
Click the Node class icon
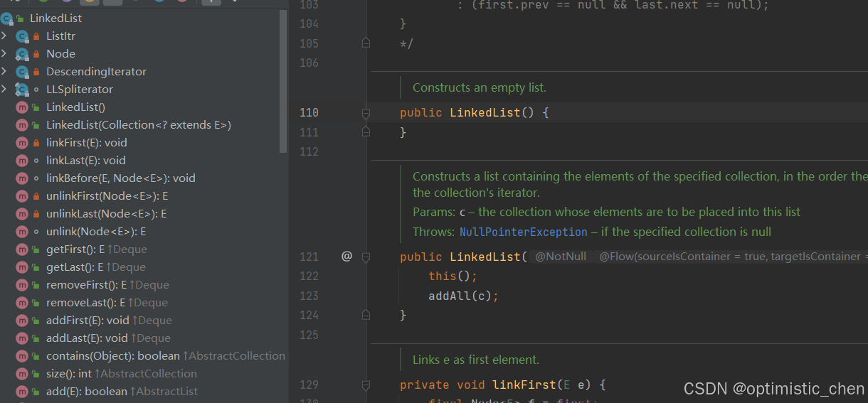22,54
